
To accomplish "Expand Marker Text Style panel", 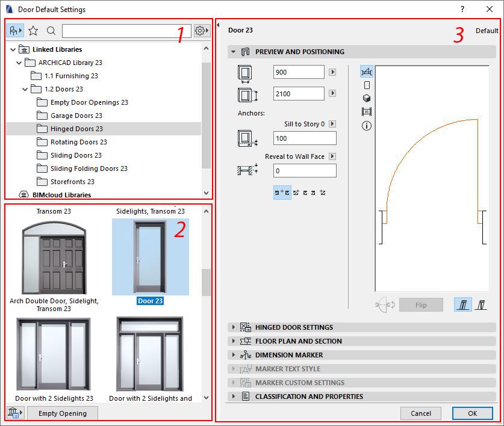I will (x=362, y=369).
